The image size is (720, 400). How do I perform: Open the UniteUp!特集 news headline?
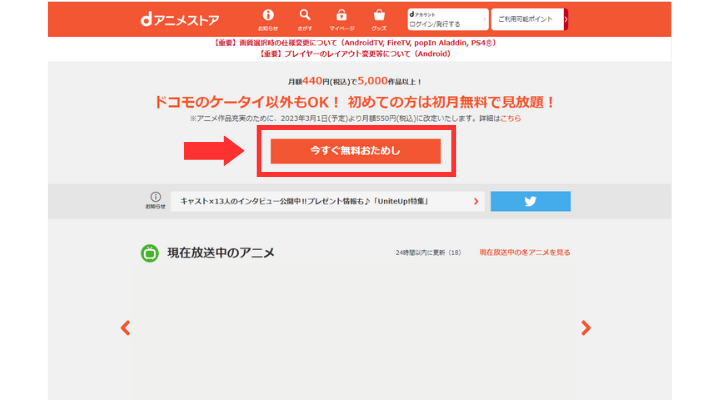click(318, 201)
